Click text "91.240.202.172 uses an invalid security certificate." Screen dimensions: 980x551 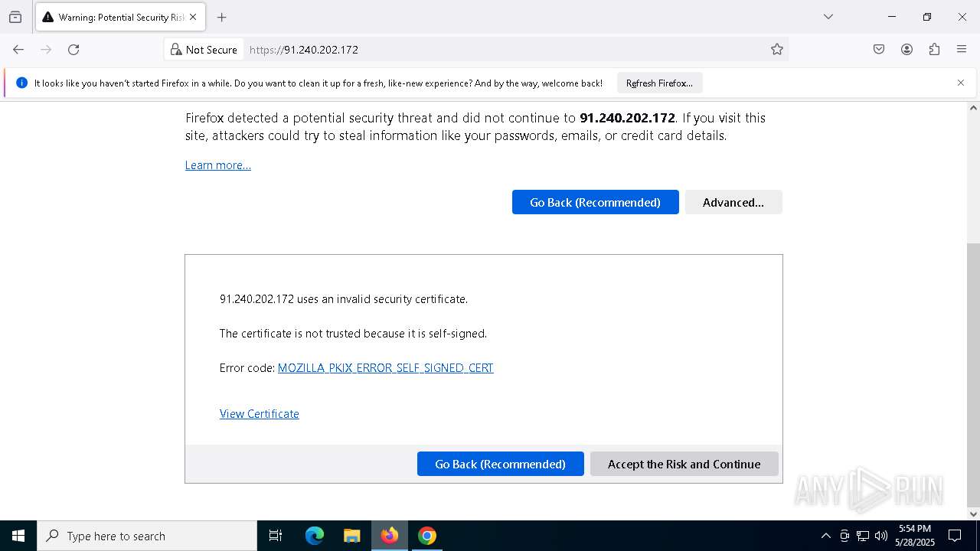pos(344,299)
